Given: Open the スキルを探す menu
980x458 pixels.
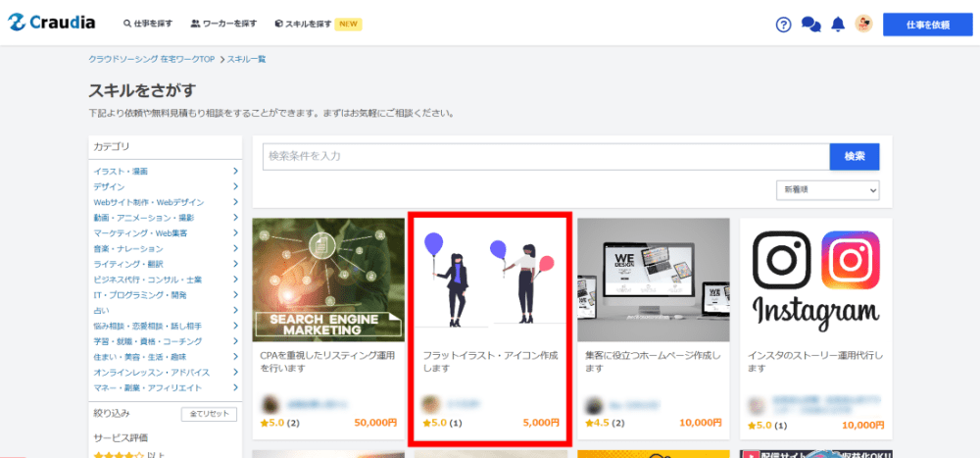Looking at the screenshot, I should tap(304, 24).
